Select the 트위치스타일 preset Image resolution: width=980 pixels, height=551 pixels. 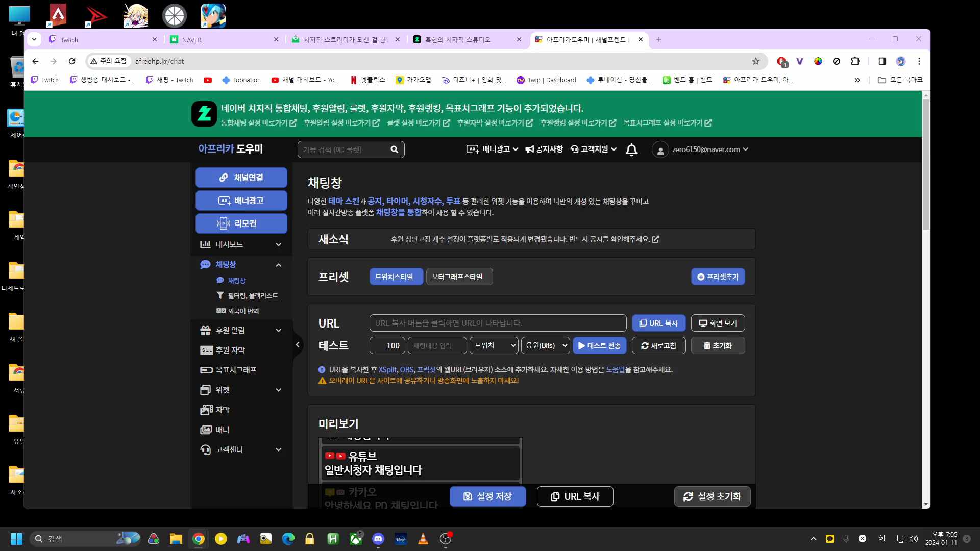(396, 276)
